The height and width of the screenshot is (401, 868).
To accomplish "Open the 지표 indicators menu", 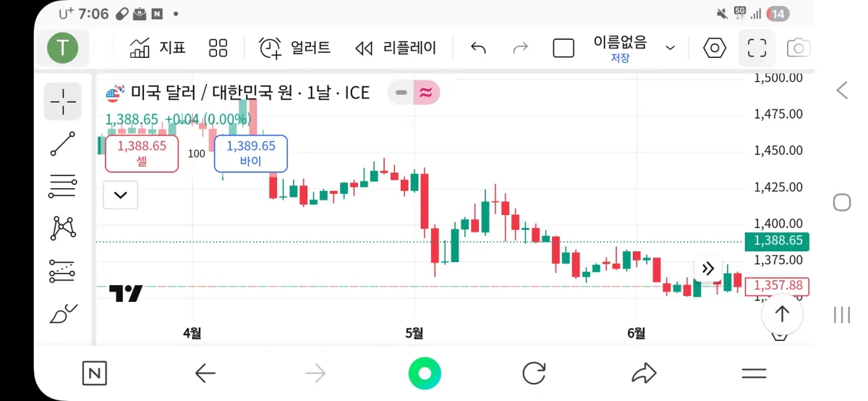I will coord(158,48).
